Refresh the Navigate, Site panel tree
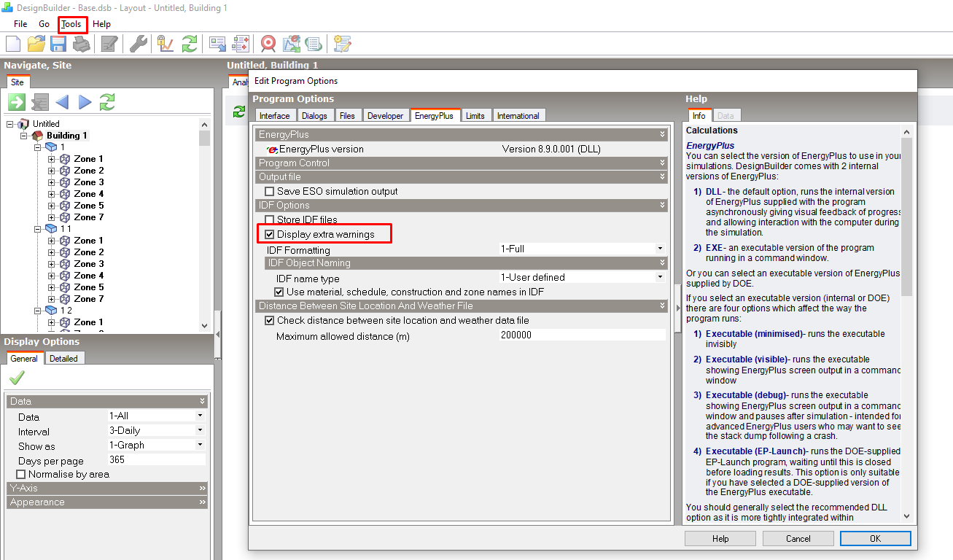The height and width of the screenshot is (560, 953). coord(107,102)
